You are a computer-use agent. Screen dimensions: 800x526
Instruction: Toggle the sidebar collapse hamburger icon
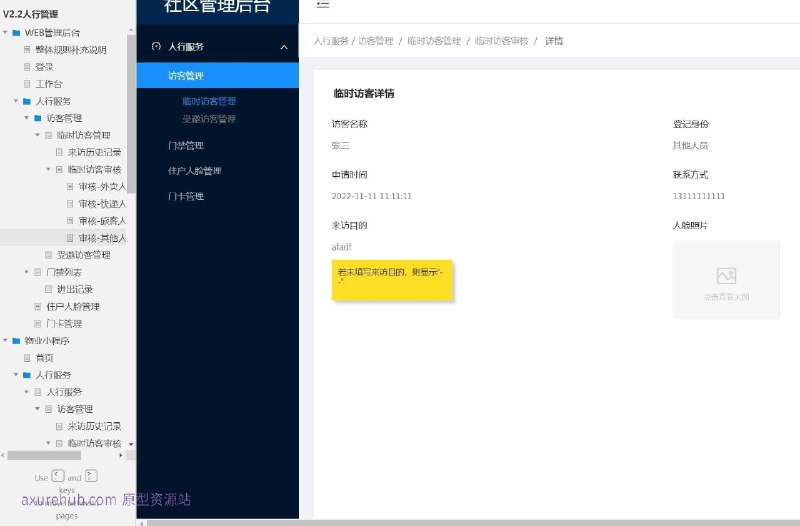[x=322, y=5]
